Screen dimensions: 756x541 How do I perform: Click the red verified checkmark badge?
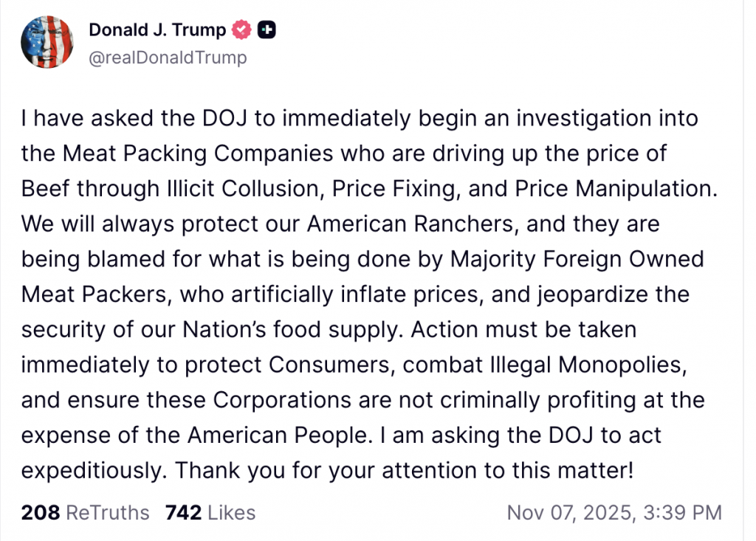(241, 30)
